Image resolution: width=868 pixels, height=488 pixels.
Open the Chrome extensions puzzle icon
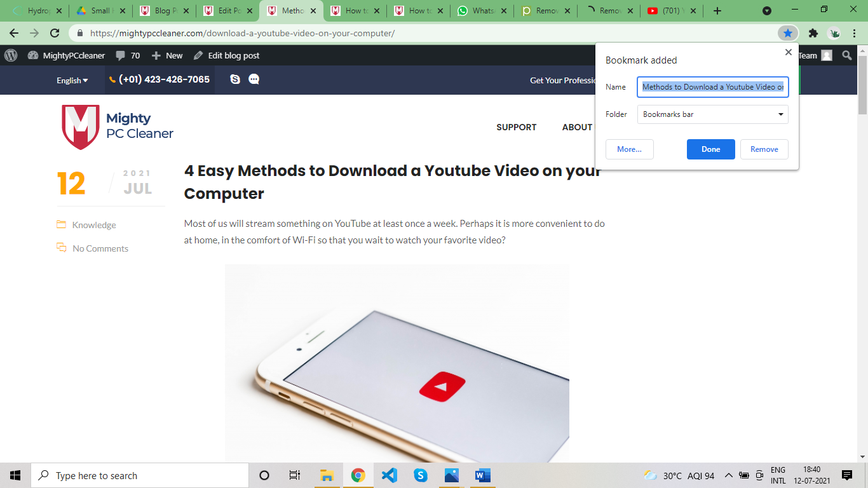tap(813, 33)
